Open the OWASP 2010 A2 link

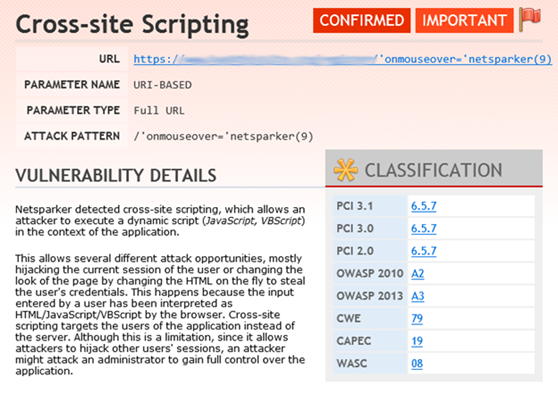(417, 273)
